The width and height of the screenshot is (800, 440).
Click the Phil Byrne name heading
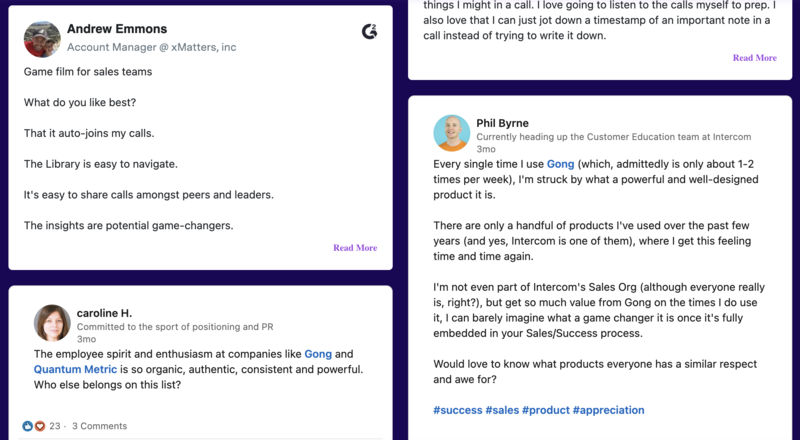click(x=509, y=123)
